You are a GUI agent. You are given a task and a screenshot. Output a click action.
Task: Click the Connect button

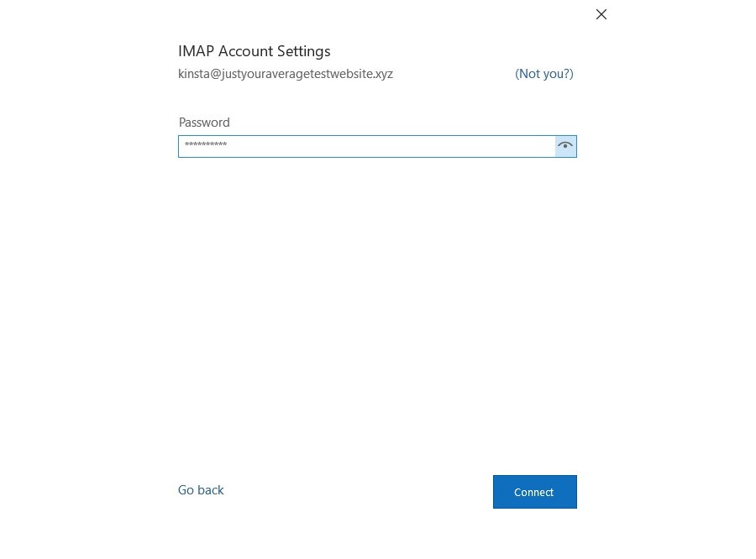[534, 492]
